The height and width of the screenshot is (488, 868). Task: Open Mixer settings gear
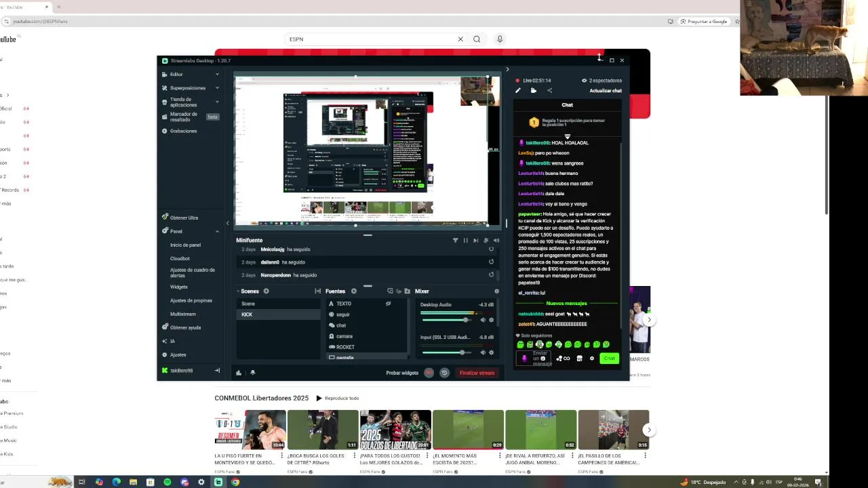(x=496, y=291)
